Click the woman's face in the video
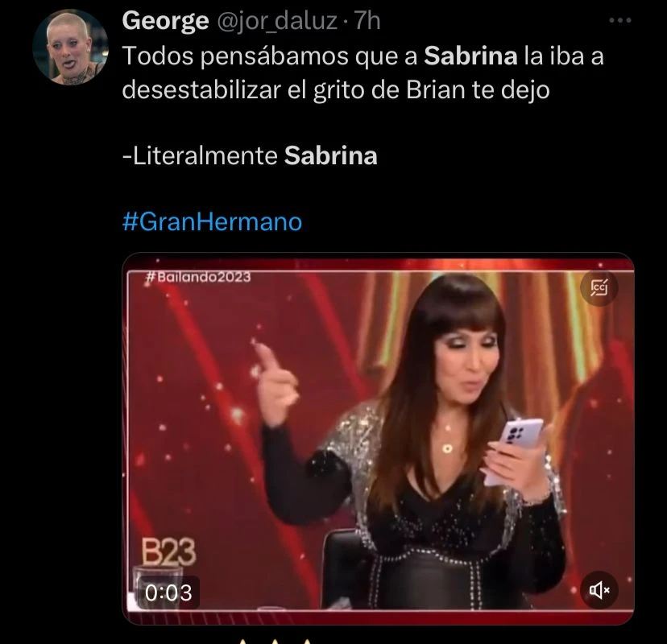 tap(466, 361)
